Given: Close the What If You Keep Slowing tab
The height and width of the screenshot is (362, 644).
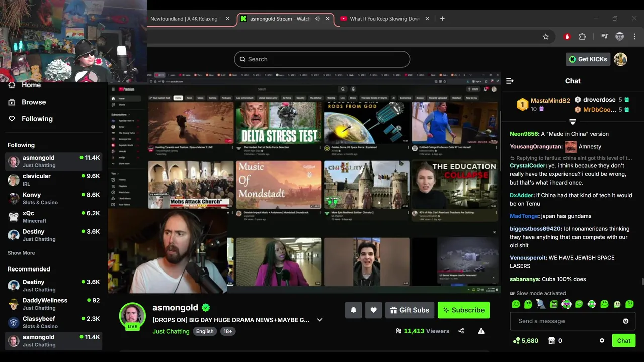Looking at the screenshot, I should click(427, 19).
